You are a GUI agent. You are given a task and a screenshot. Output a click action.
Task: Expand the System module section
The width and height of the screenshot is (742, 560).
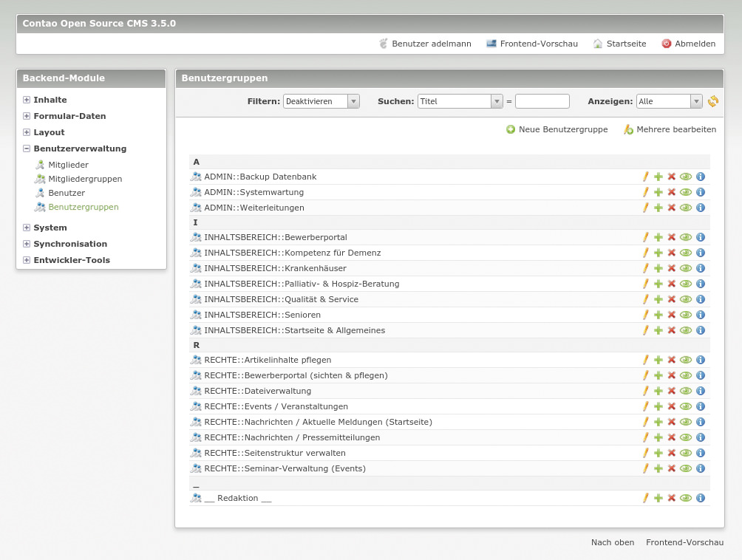tap(27, 228)
